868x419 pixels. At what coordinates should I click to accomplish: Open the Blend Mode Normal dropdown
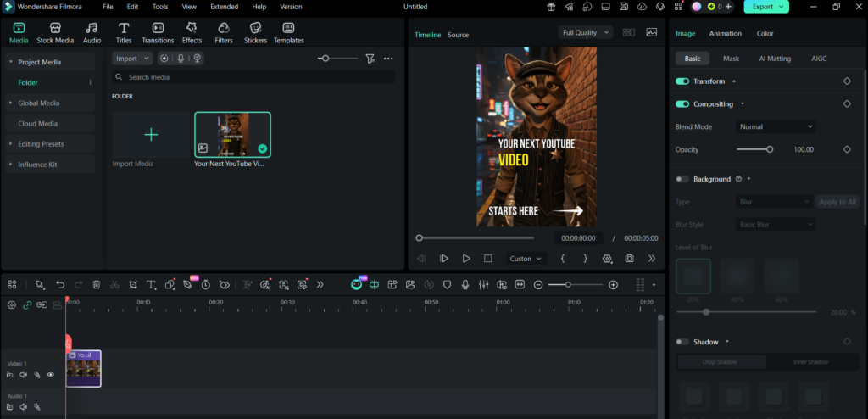[x=776, y=127]
